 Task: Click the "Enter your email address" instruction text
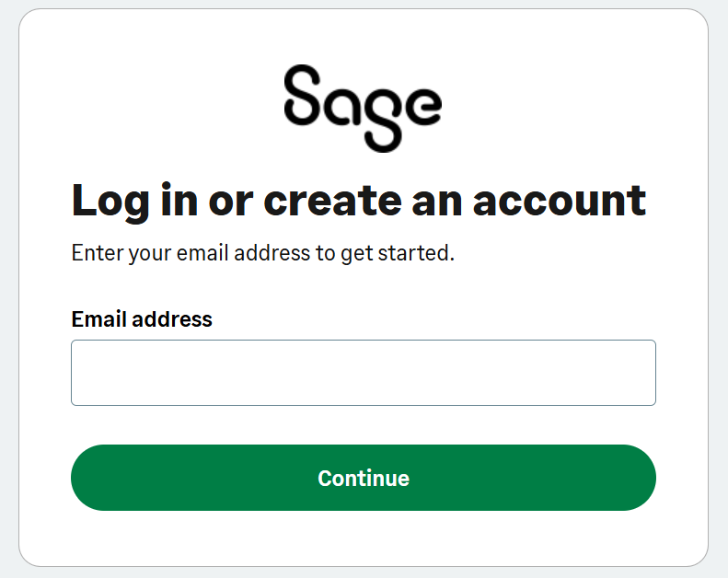pos(263,252)
